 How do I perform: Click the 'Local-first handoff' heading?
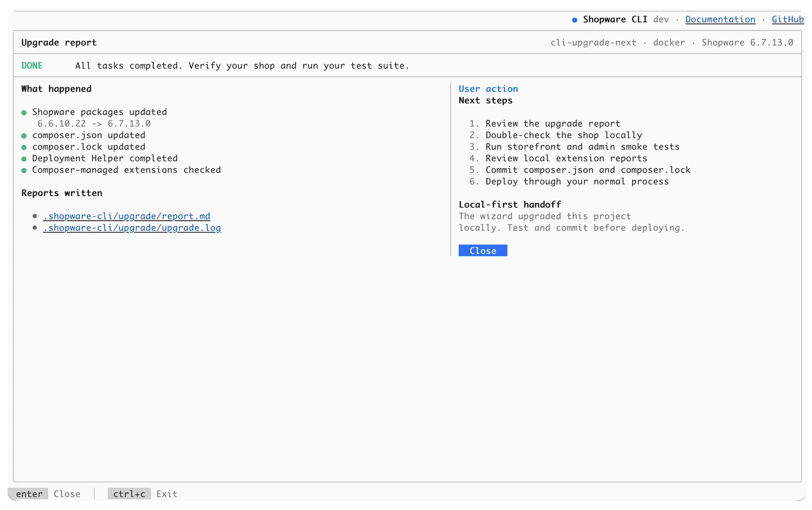click(510, 205)
